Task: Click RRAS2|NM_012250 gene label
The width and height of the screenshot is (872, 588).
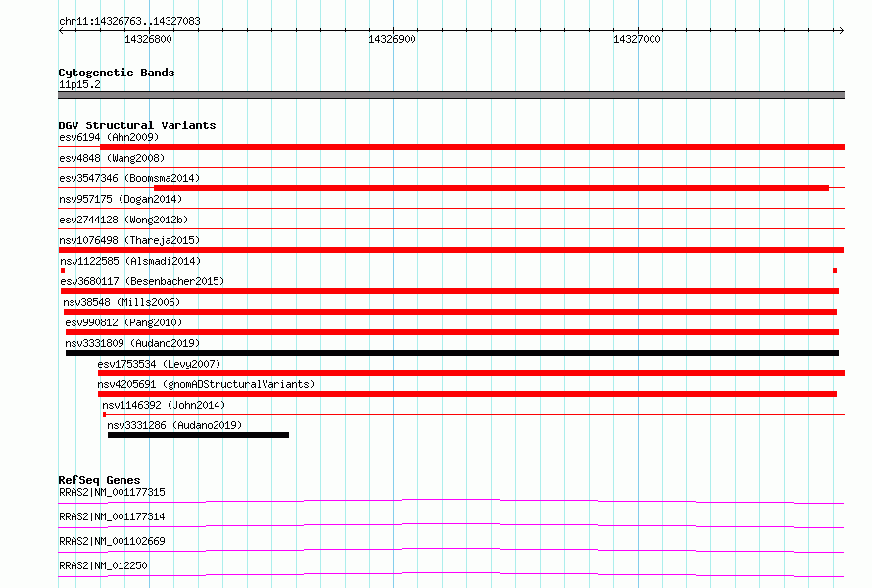Action: point(103,565)
